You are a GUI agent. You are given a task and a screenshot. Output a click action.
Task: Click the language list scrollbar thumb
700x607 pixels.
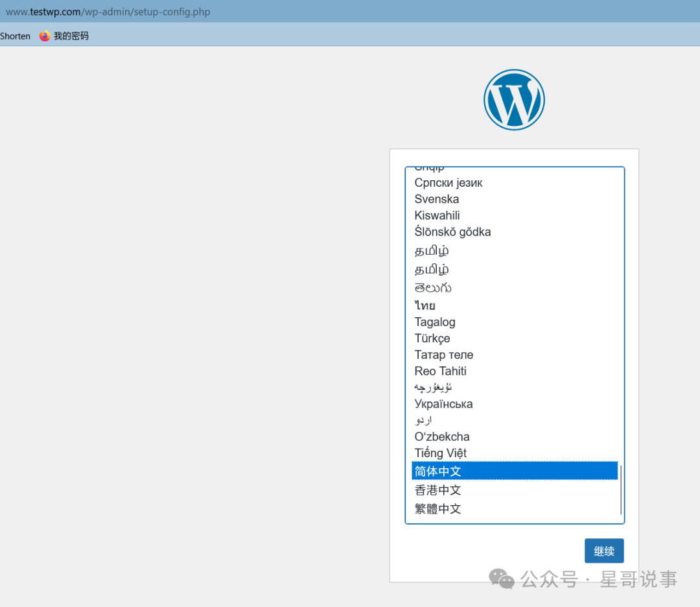(x=621, y=490)
